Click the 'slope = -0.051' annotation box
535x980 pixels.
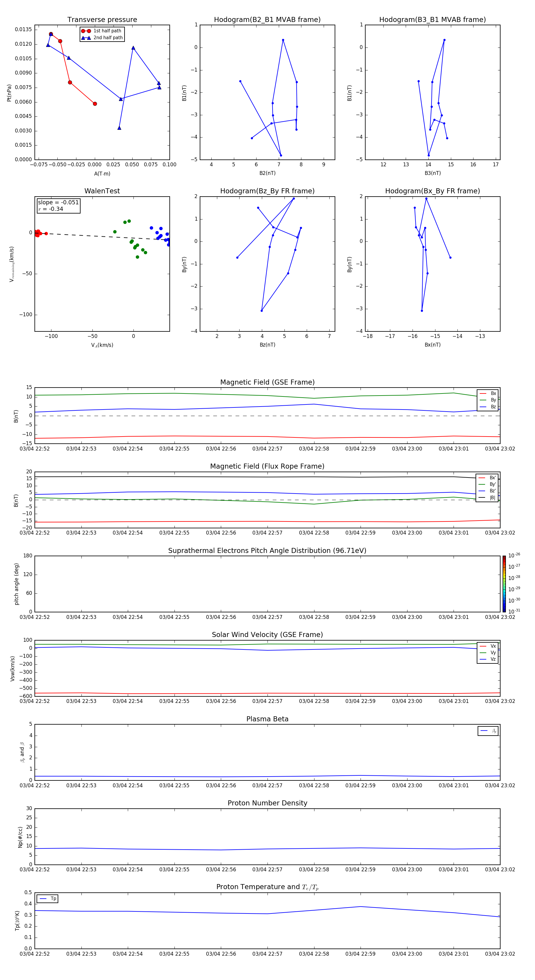click(59, 206)
